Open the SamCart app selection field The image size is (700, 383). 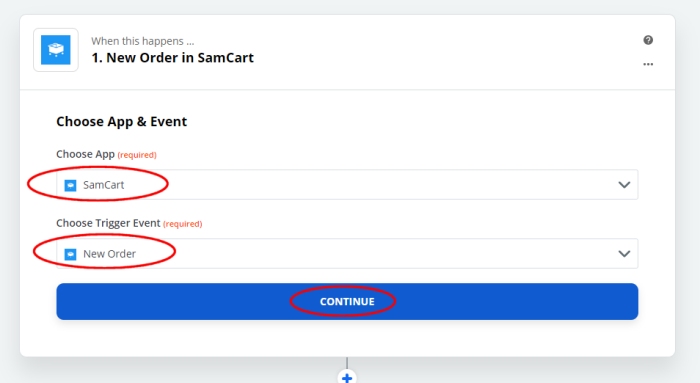click(x=347, y=185)
